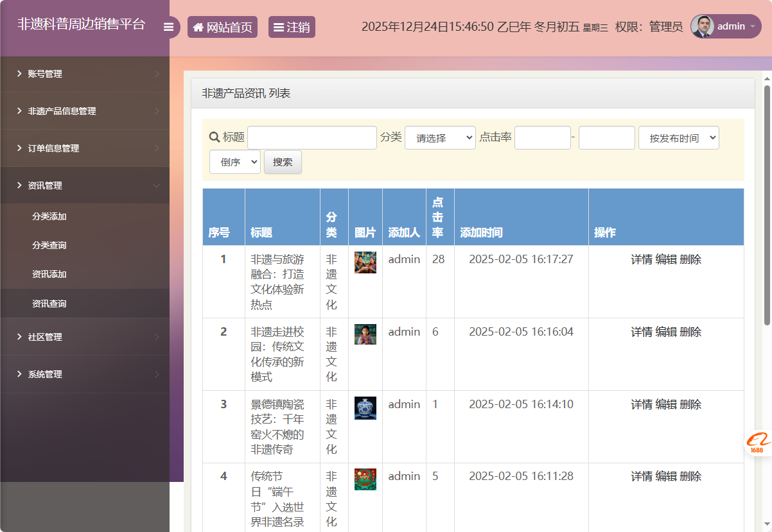Log out using the 注销 button icon
Image resolution: width=772 pixels, height=532 pixels.
(279, 26)
